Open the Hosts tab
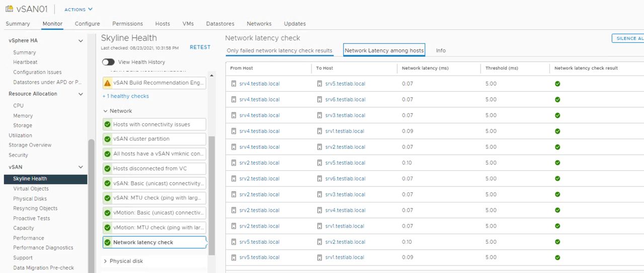The image size is (644, 273). [x=163, y=24]
